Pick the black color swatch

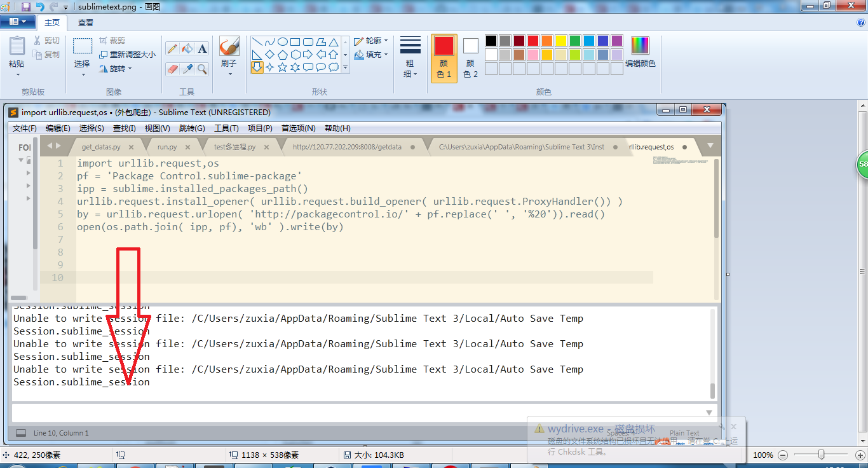(x=491, y=41)
